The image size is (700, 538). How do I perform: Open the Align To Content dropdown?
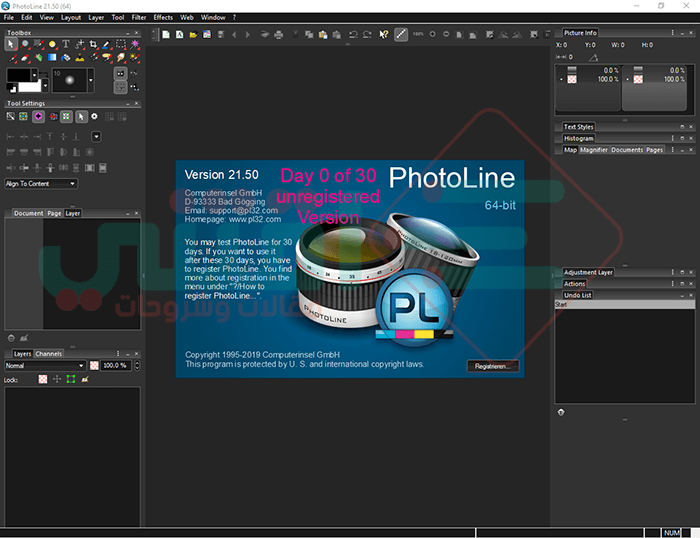tap(41, 184)
